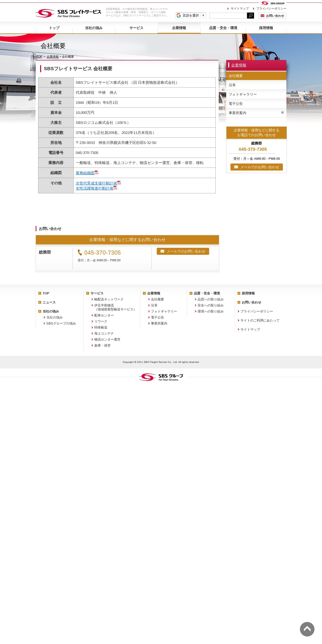Screen dimensions: 322x644
Task: Click the 代表取締役 中林 伸人 table cell
Action: coord(144,93)
